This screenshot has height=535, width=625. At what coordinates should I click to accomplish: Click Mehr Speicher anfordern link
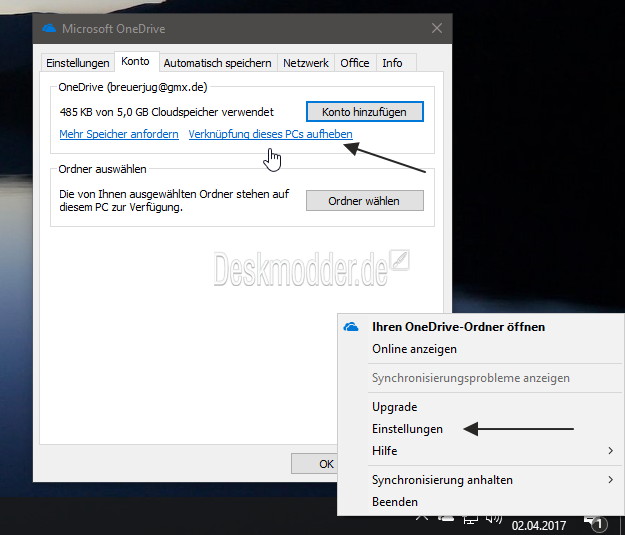click(119, 134)
